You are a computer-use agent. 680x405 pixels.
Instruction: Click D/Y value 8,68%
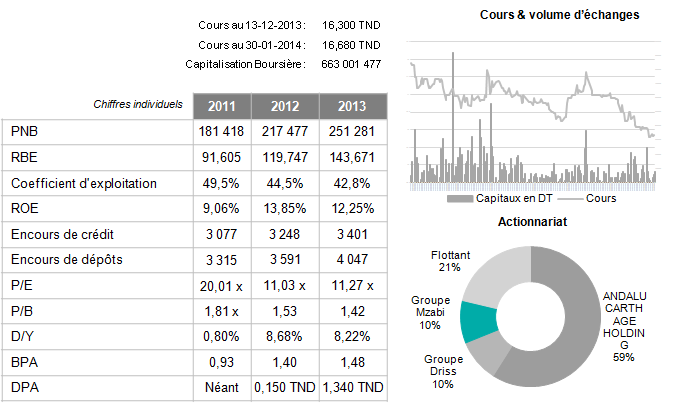pyautogui.click(x=284, y=336)
